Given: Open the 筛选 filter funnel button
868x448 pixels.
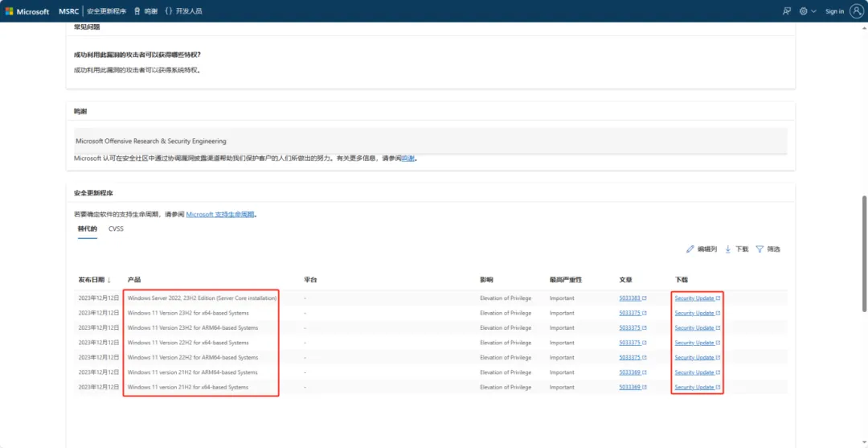Looking at the screenshot, I should coord(768,249).
